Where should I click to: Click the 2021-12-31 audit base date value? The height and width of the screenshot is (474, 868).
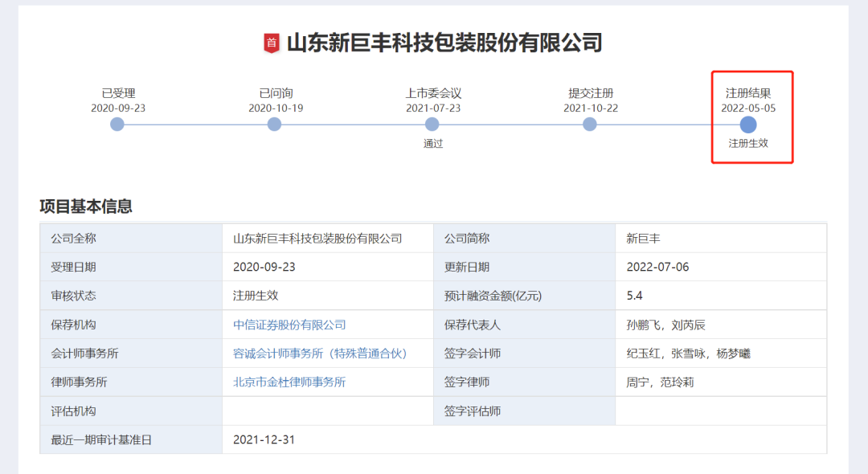[264, 439]
